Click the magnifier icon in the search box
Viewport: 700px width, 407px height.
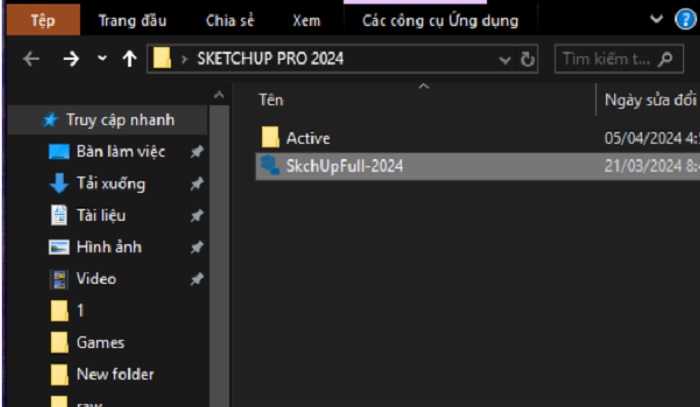coord(664,59)
